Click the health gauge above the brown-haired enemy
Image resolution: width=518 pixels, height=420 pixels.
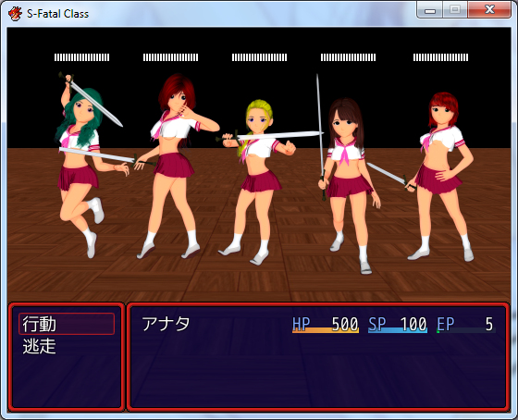[348, 57]
